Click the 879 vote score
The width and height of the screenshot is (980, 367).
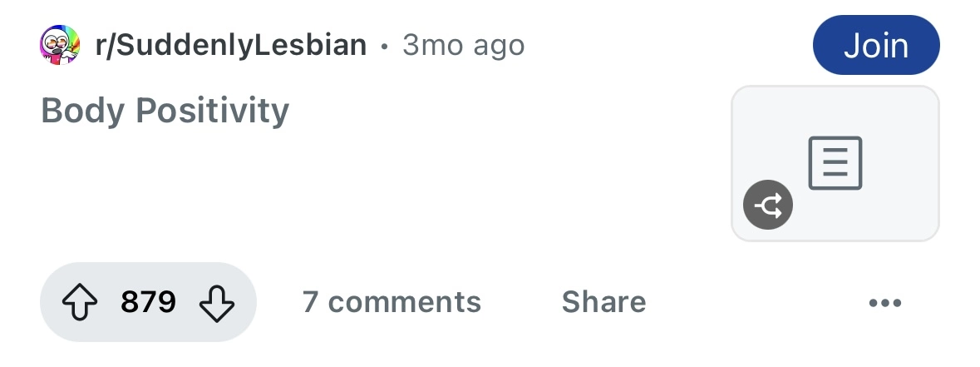click(x=148, y=301)
